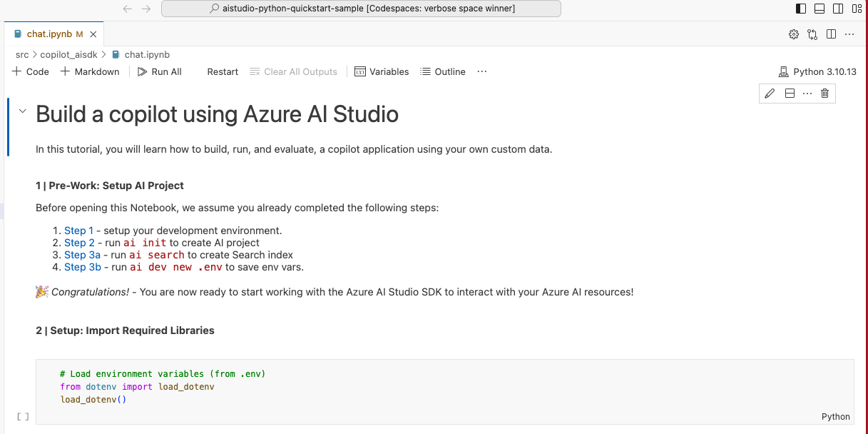Open more cell actions in cell toolbar
This screenshot has height=434, width=868.
807,94
